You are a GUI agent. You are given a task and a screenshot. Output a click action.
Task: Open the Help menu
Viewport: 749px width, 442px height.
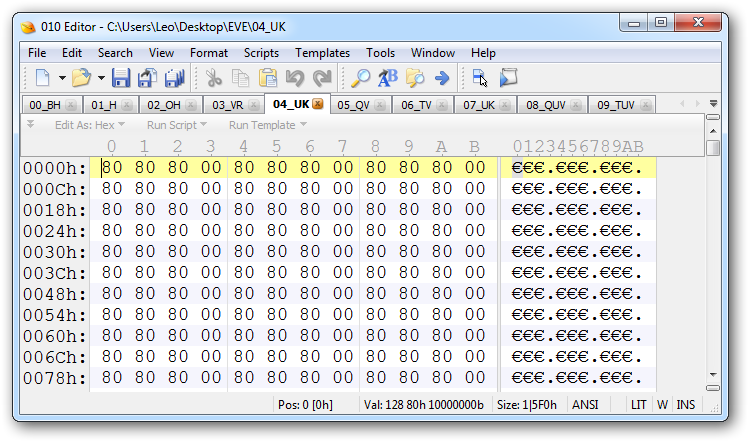click(483, 53)
